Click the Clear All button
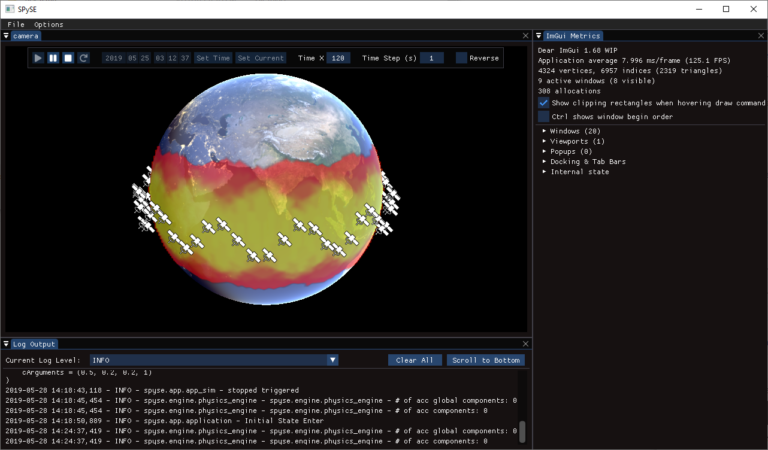 coord(414,360)
